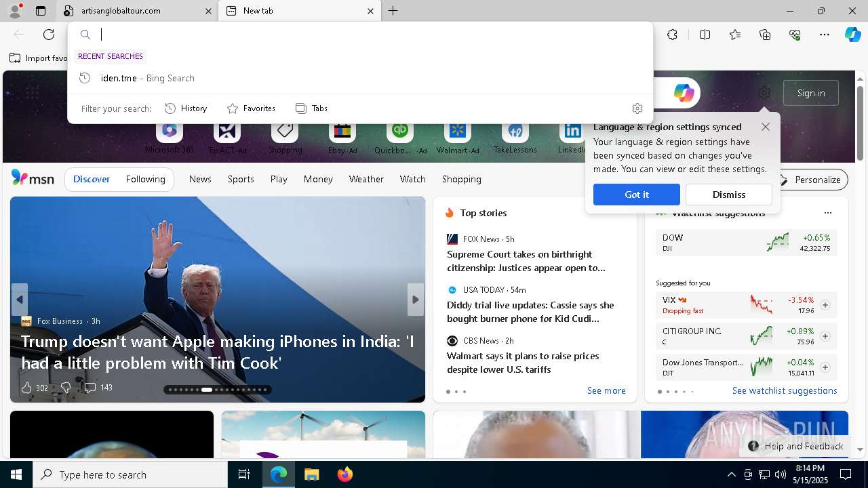Open the Shopping quick link icon
The width and height of the screenshot is (868, 488).
[x=285, y=130]
